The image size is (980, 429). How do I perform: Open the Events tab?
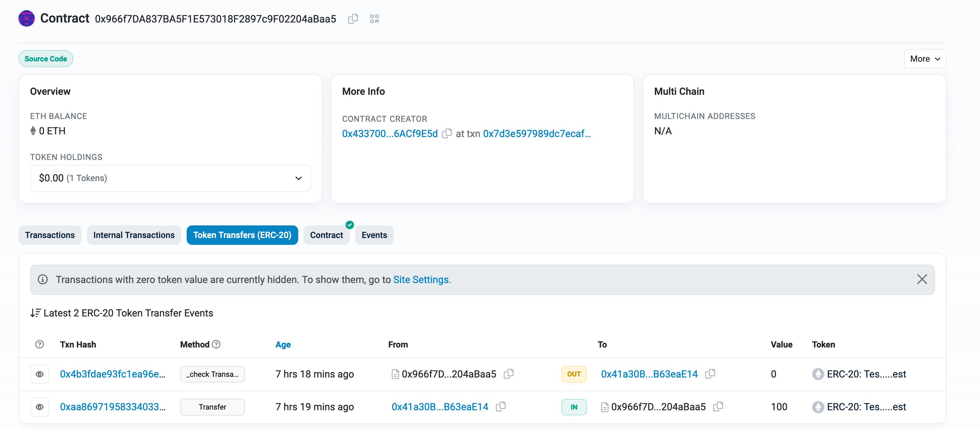pos(374,235)
